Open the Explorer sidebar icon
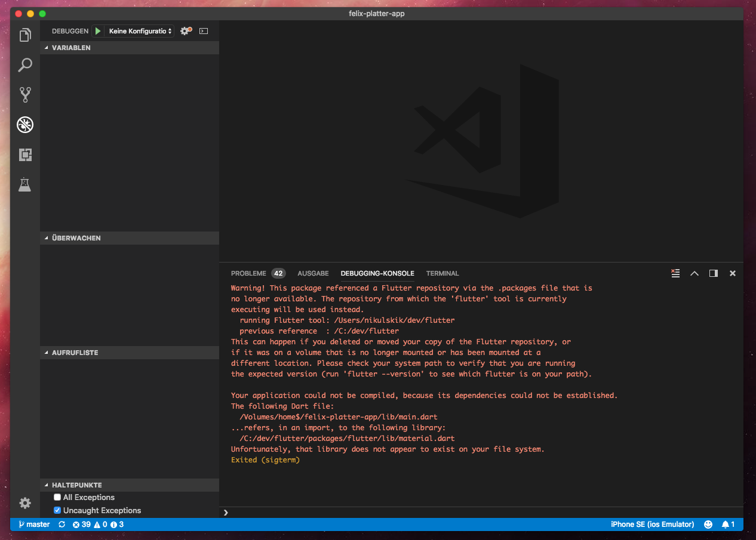This screenshot has height=540, width=756. [x=24, y=35]
